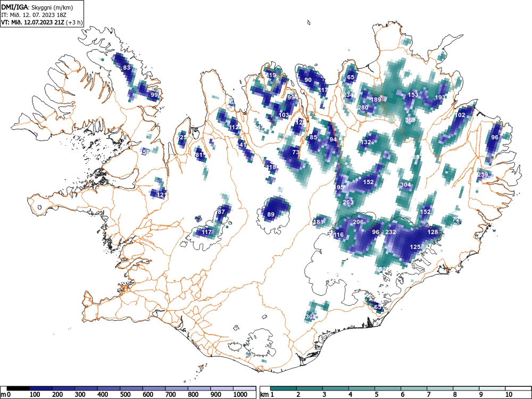Click the visibility value '234' on the map
This screenshot has width=532, height=399.
coord(348,95)
